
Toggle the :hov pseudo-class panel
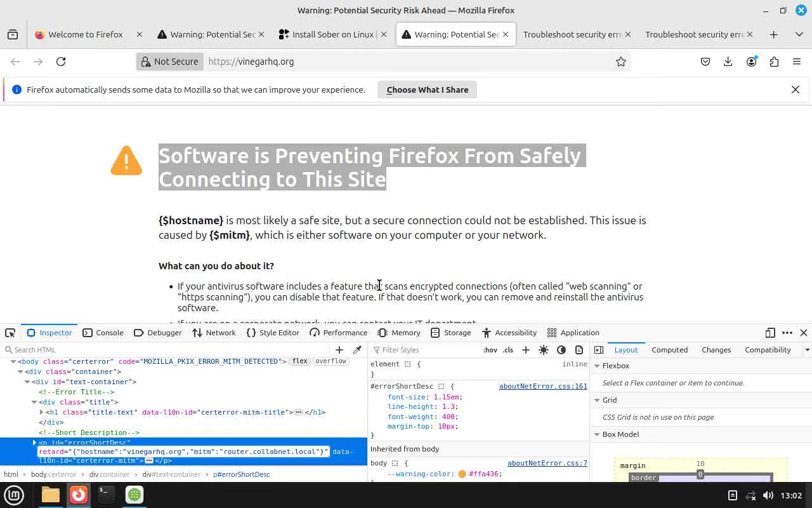coord(490,350)
